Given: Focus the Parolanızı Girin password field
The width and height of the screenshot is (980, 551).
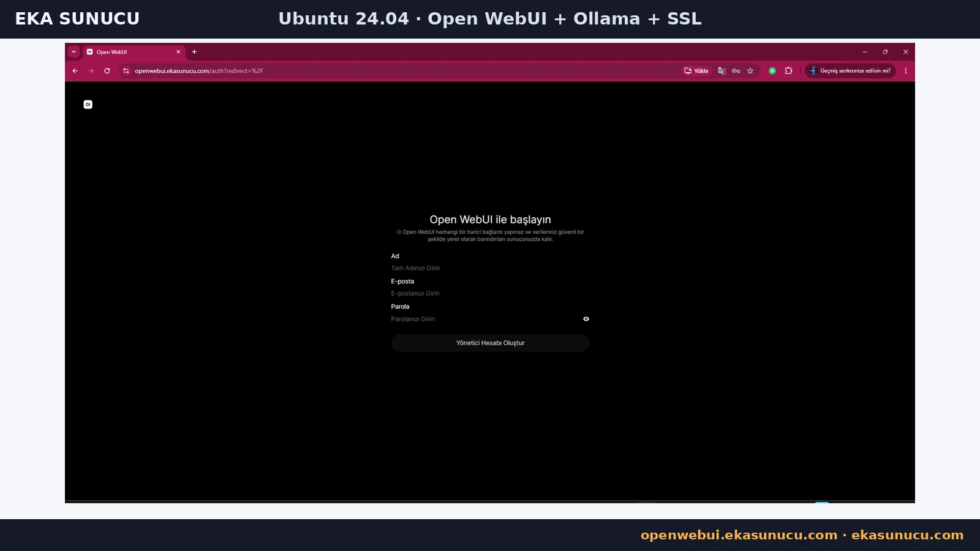Looking at the screenshot, I should tap(485, 319).
